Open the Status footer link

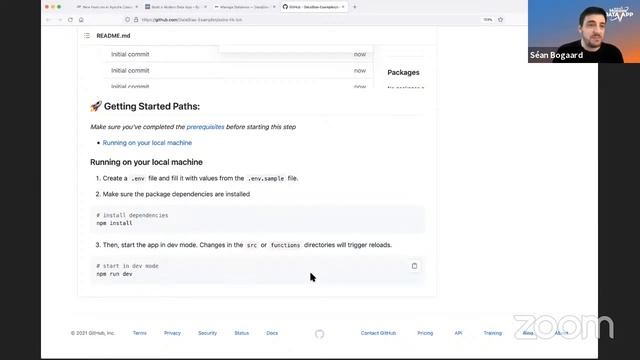(242, 333)
